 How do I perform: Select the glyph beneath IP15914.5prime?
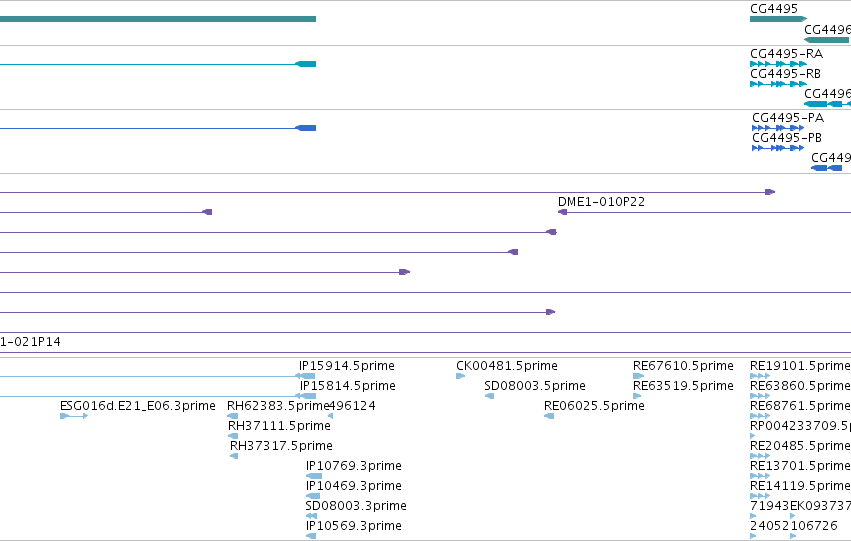[305, 376]
